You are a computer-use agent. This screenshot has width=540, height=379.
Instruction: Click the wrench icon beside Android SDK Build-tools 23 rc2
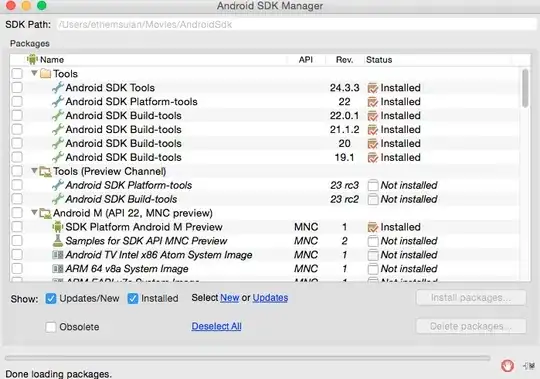(x=58, y=199)
